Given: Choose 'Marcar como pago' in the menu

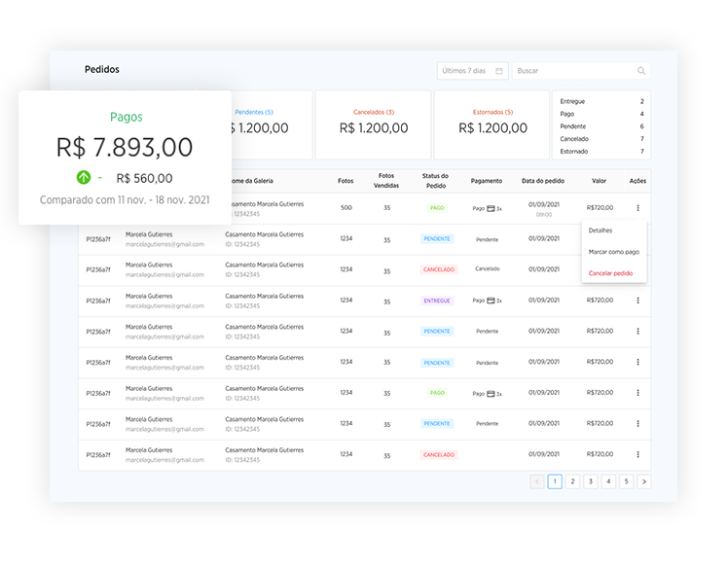Looking at the screenshot, I should [613, 252].
